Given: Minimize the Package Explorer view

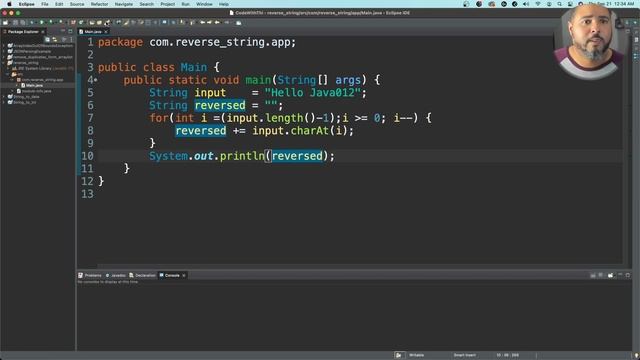Looking at the screenshot, I should coord(62,31).
